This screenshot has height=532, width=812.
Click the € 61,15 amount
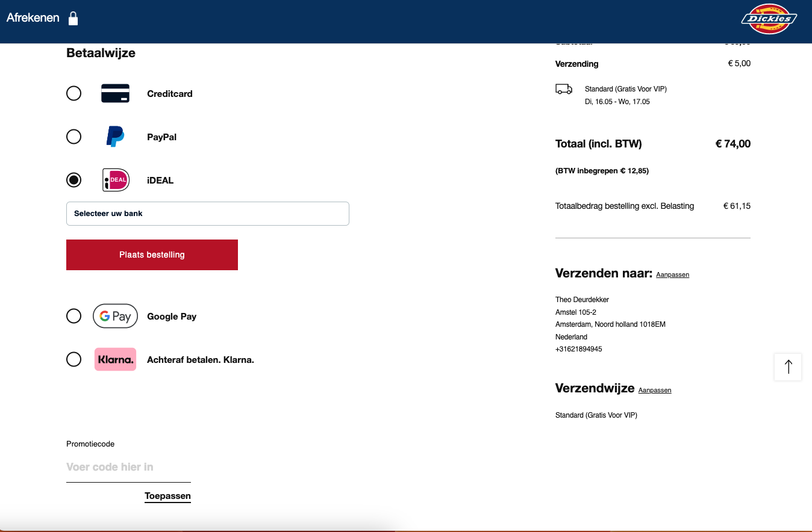point(737,206)
